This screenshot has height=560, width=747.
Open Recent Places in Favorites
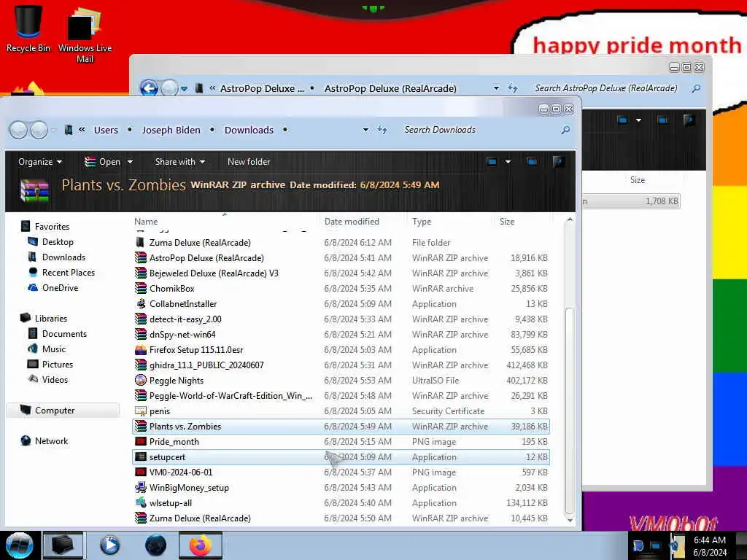(x=68, y=273)
